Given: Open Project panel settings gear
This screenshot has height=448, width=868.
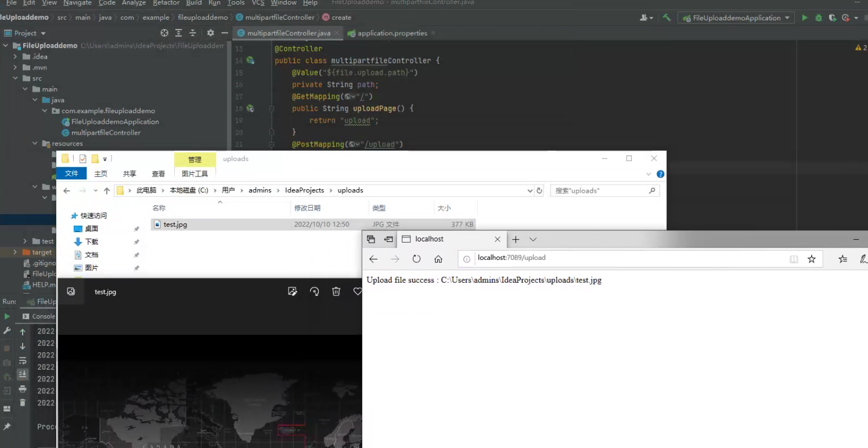Looking at the screenshot, I should coord(210,33).
